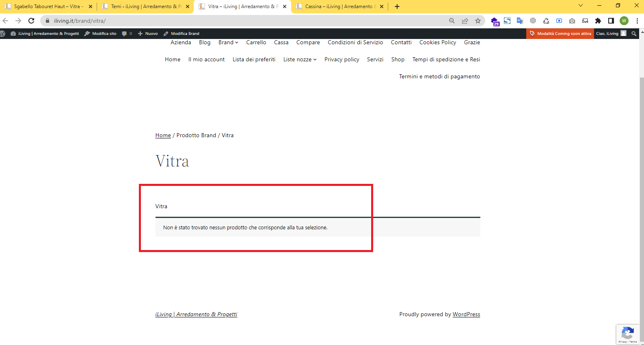Image resolution: width=644 pixels, height=345 pixels.
Task: Click the Home breadcrumb link
Action: coord(163,136)
